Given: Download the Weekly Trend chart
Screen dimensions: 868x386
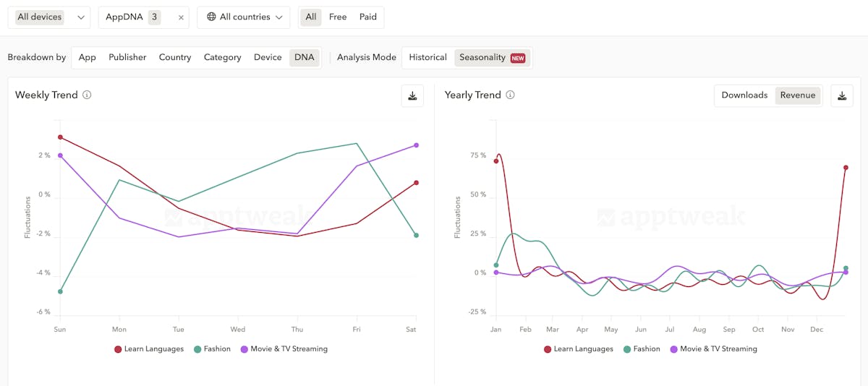Looking at the screenshot, I should pyautogui.click(x=412, y=95).
